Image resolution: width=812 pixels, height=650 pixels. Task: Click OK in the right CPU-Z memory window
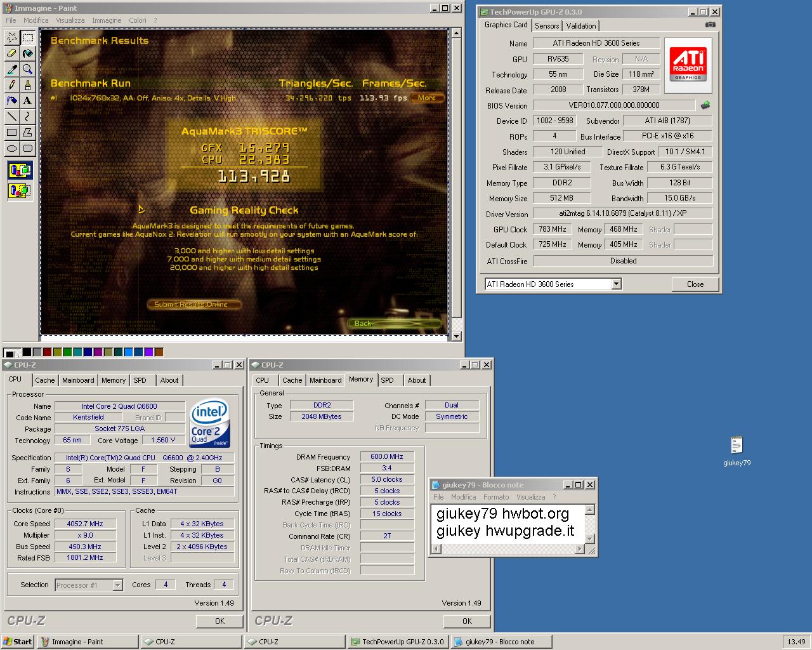click(467, 621)
